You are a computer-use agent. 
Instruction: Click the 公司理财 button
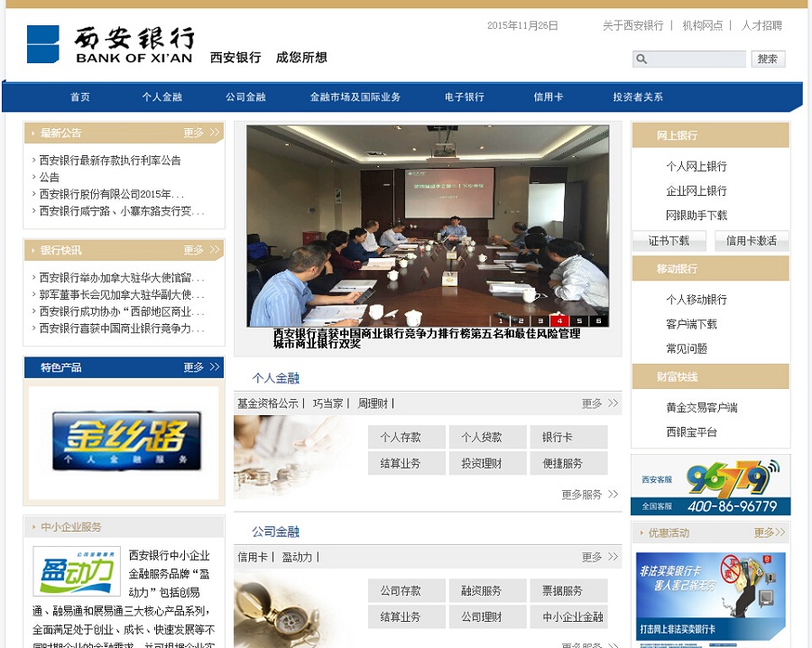[x=488, y=617]
